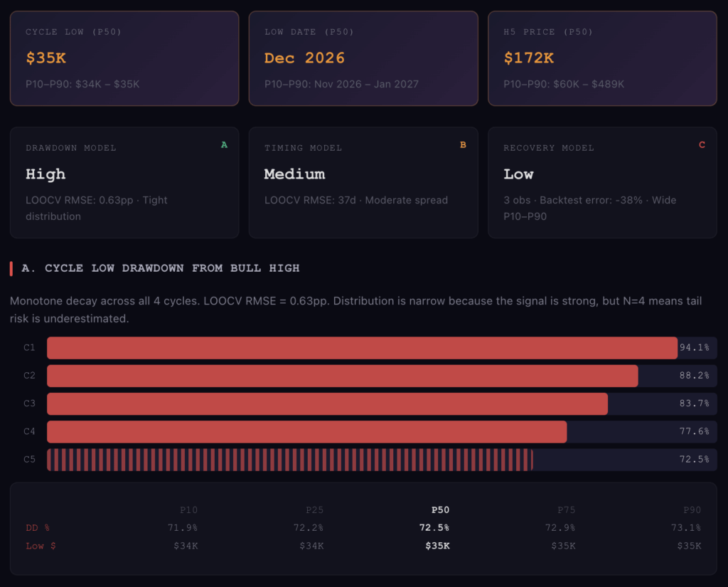Open the Low Date Dec 2026 card

click(363, 58)
